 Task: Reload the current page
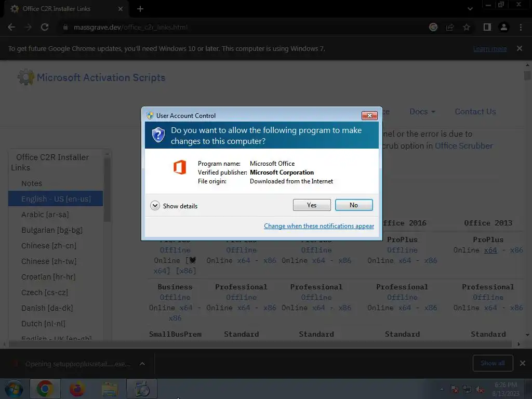point(45,27)
